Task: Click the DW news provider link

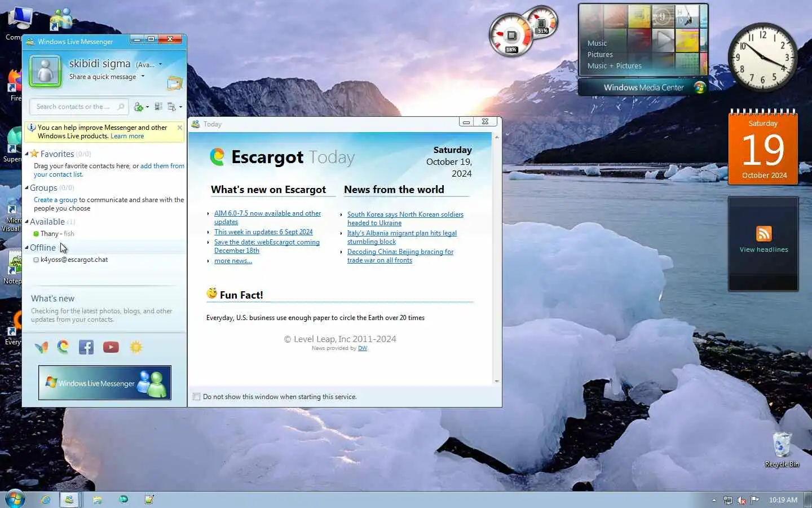Action: click(x=363, y=348)
